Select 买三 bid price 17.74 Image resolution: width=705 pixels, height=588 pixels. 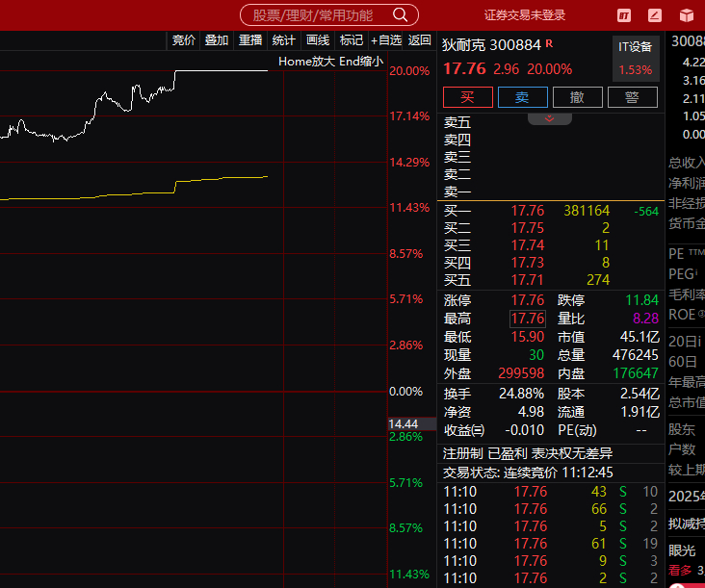pyautogui.click(x=528, y=245)
